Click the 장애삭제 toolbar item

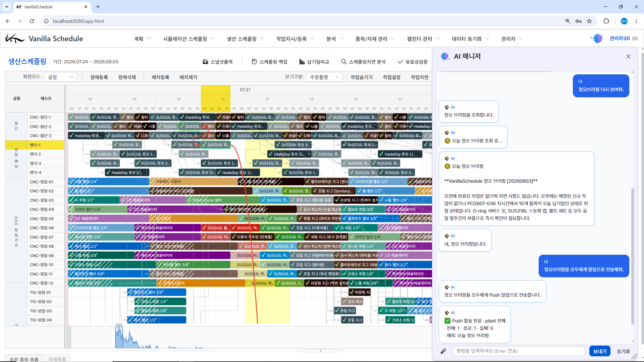(x=127, y=77)
